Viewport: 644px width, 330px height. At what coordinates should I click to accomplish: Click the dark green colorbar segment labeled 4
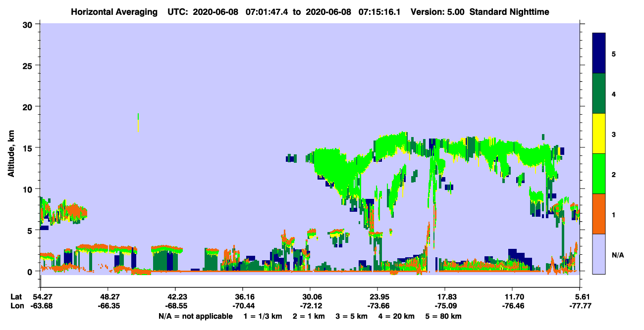[x=599, y=94]
